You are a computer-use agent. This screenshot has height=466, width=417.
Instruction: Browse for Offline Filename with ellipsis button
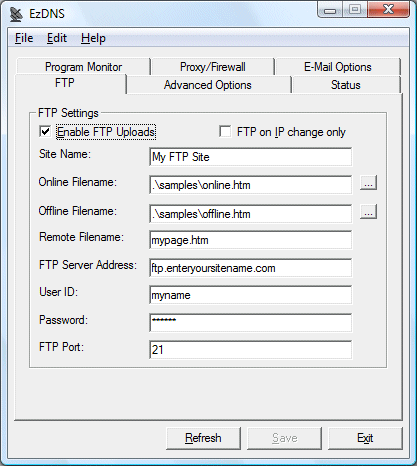coord(368,211)
